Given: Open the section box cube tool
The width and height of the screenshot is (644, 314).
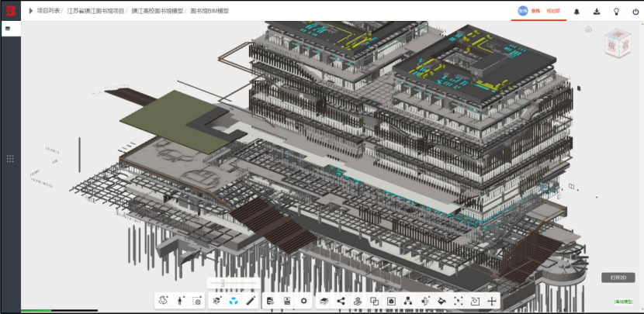Looking at the screenshot, I should (216, 301).
